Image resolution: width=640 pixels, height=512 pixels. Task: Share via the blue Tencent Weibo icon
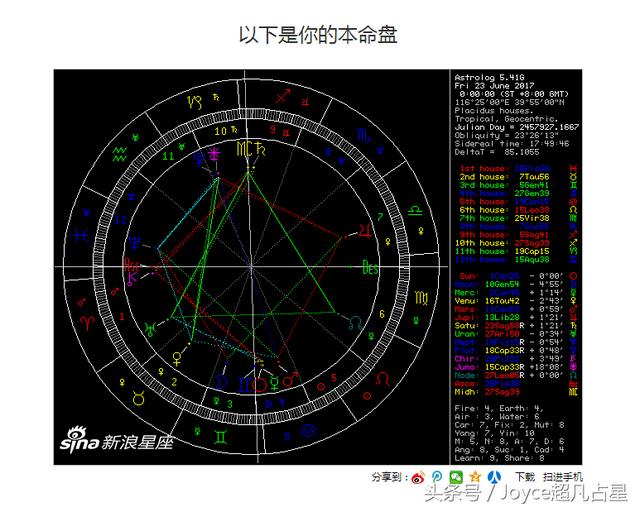tap(437, 477)
